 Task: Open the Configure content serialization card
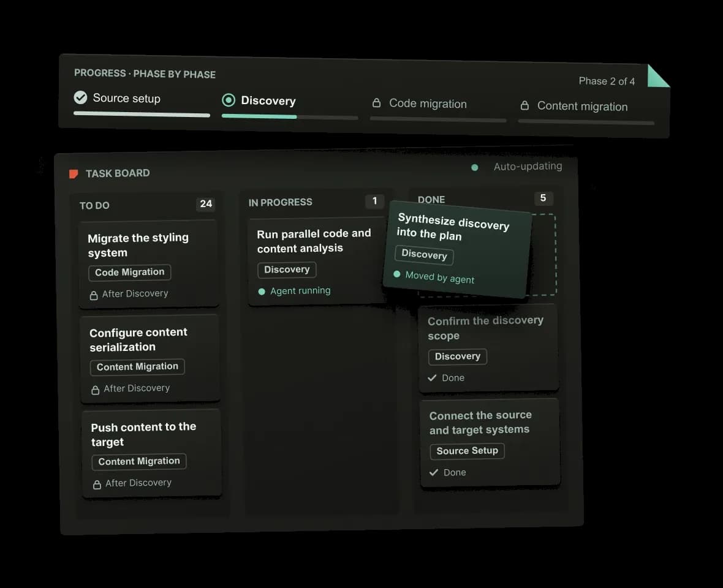[x=150, y=358]
